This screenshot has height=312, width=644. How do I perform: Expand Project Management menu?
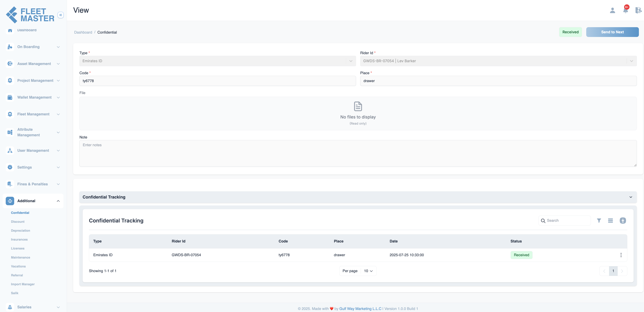pyautogui.click(x=58, y=80)
